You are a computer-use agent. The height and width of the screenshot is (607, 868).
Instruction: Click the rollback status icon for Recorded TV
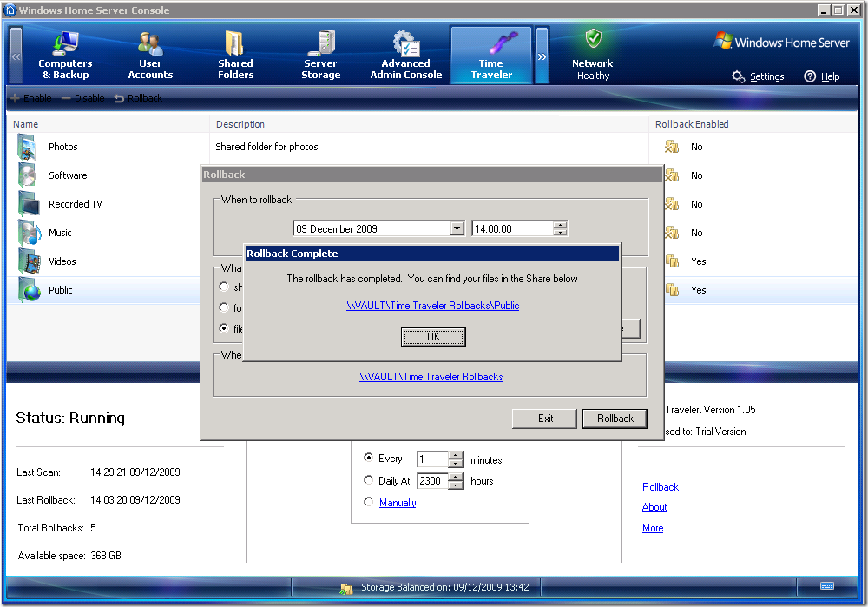pos(672,204)
